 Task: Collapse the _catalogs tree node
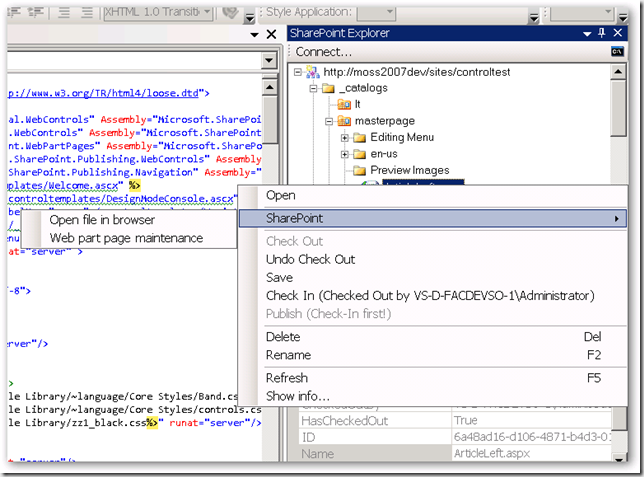[x=313, y=88]
